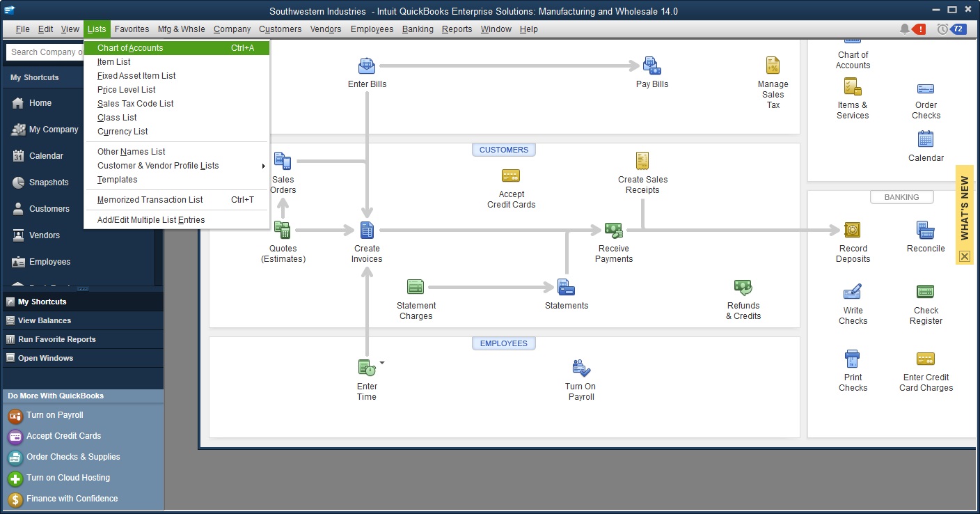The width and height of the screenshot is (980, 514).
Task: Click the reminders clock icon showing 72
Action: click(x=951, y=29)
